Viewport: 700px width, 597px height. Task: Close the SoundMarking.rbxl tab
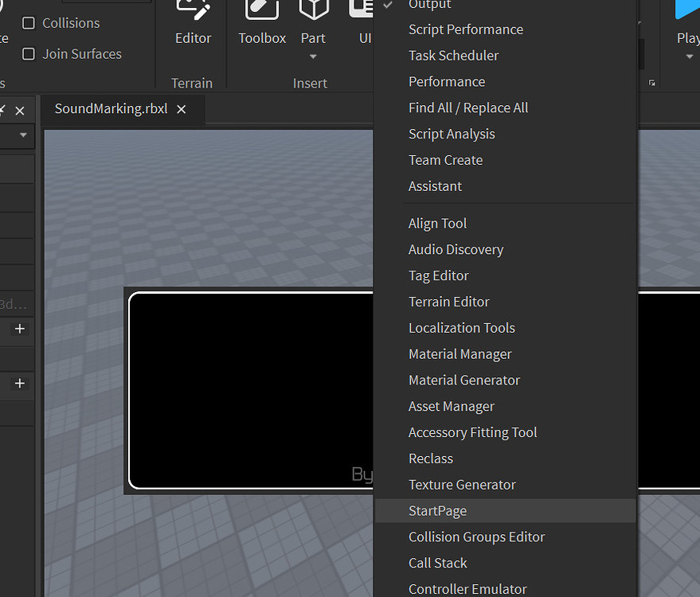(x=182, y=109)
